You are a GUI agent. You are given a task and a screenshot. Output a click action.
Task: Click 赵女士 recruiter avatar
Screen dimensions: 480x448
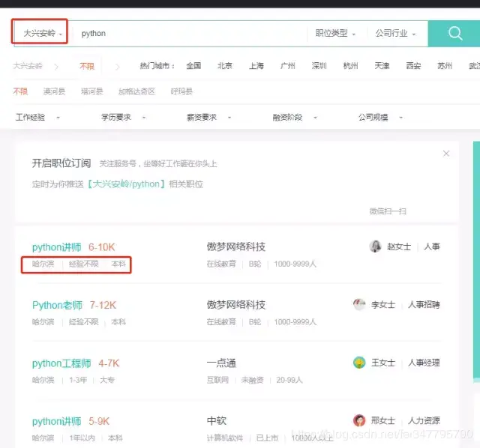coord(375,246)
